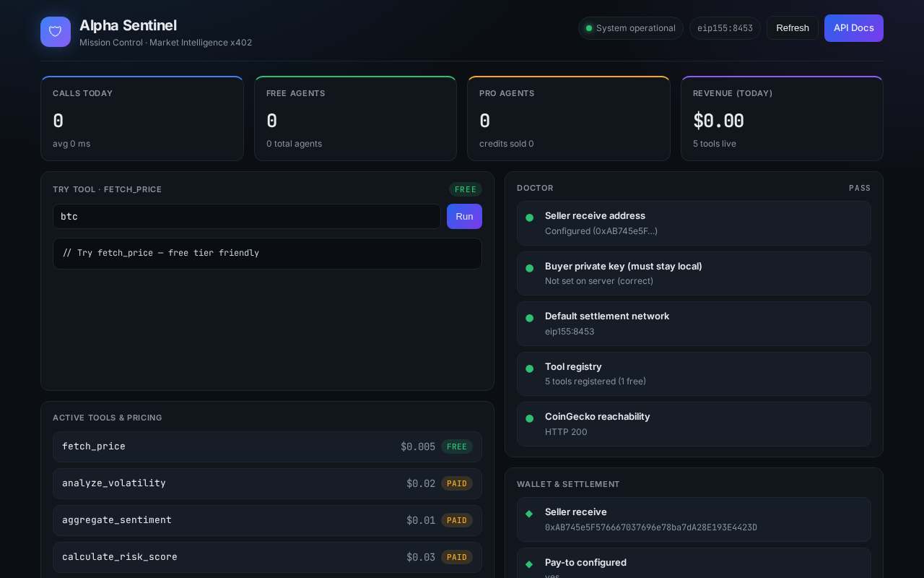Click the 5 tools live text
Image resolution: width=924 pixels, height=578 pixels.
pos(715,144)
